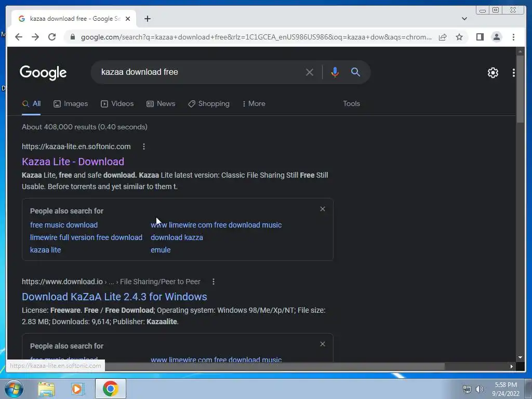Viewport: 532px width, 399px height.
Task: Clear the search box text
Action: (x=310, y=72)
